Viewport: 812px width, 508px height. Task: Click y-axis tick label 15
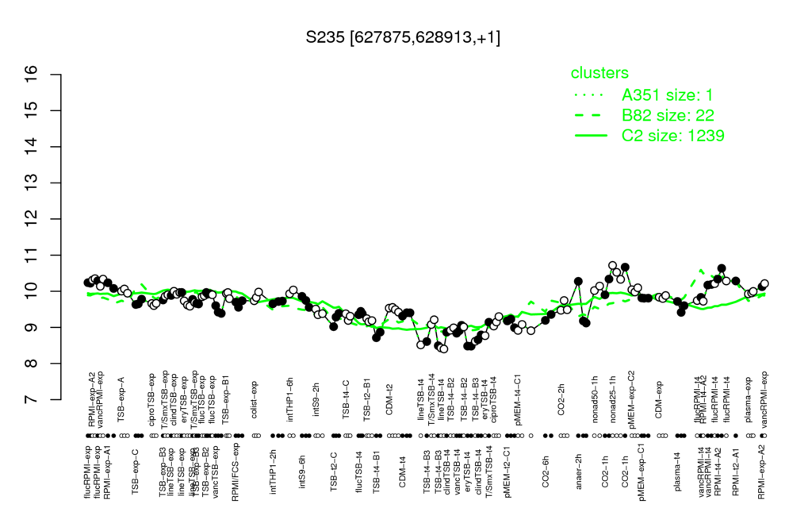(31, 110)
